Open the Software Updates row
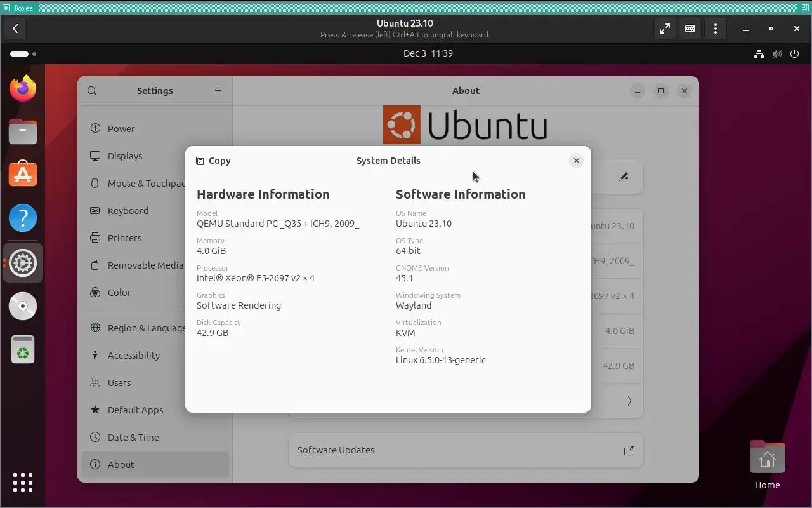This screenshot has height=508, width=812. click(x=466, y=450)
